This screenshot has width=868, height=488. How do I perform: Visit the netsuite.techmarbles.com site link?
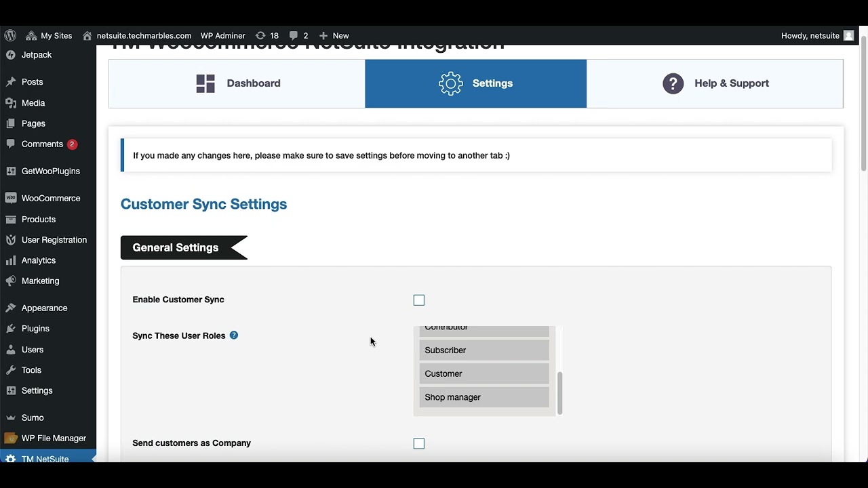tap(137, 35)
